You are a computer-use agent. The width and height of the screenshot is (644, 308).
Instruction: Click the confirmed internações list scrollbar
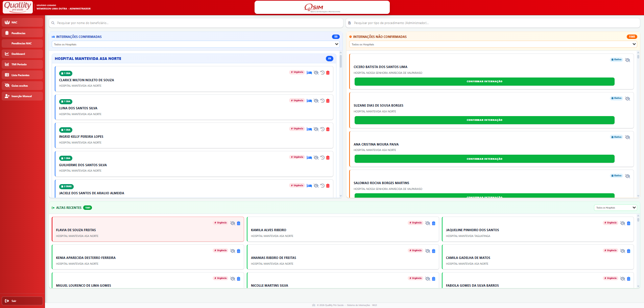click(x=341, y=61)
